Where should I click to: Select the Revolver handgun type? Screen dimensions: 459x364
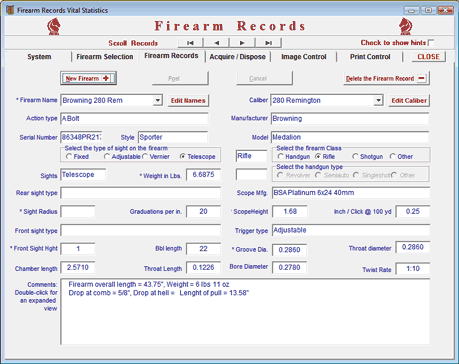click(280, 175)
